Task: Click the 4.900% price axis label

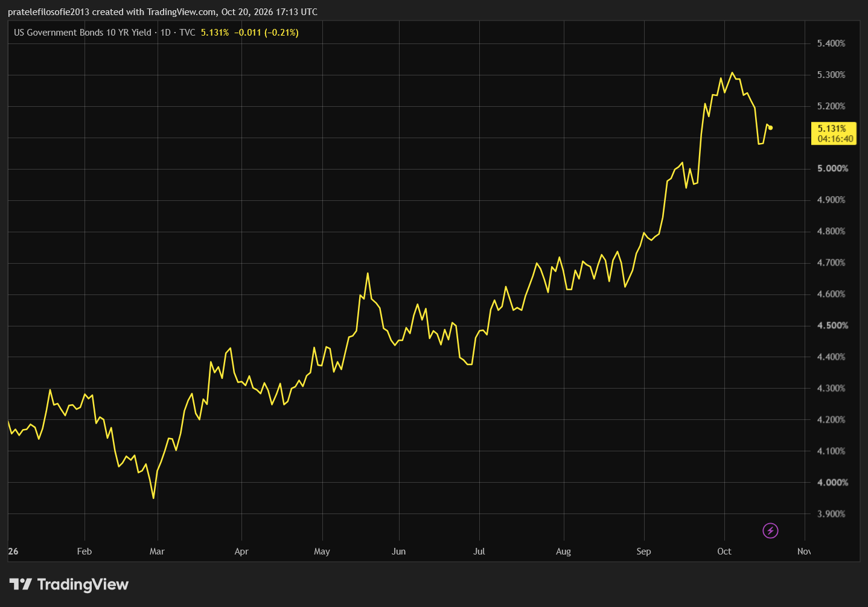Action: 831,200
